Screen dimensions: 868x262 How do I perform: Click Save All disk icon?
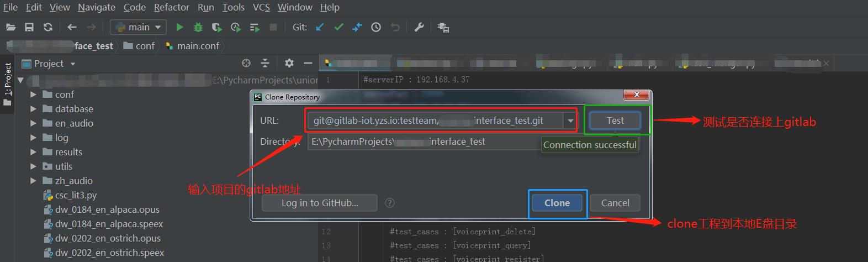pos(29,27)
